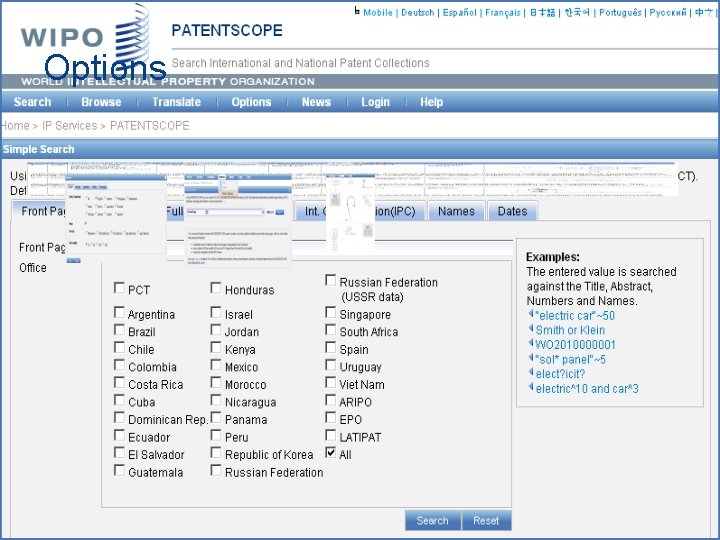Change language to Português

tap(620, 13)
